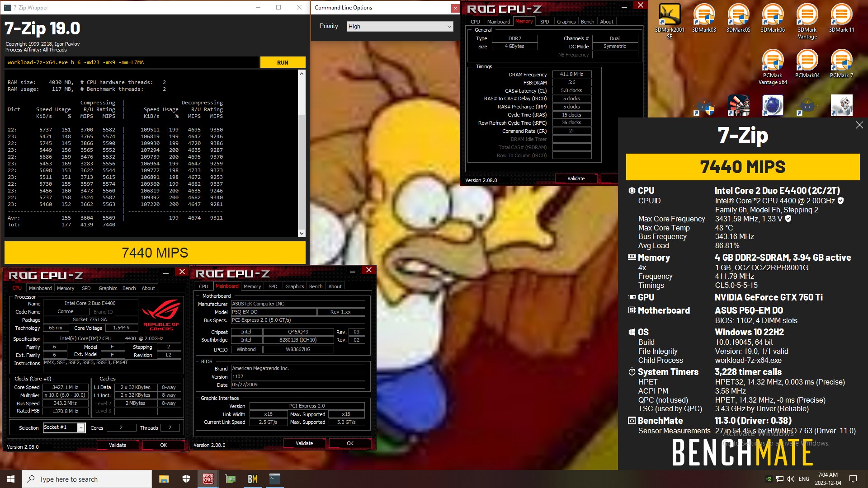Screen dimensions: 868x488
Task: Open the 3DMark Vantage desktop shortcut
Action: 807,21
